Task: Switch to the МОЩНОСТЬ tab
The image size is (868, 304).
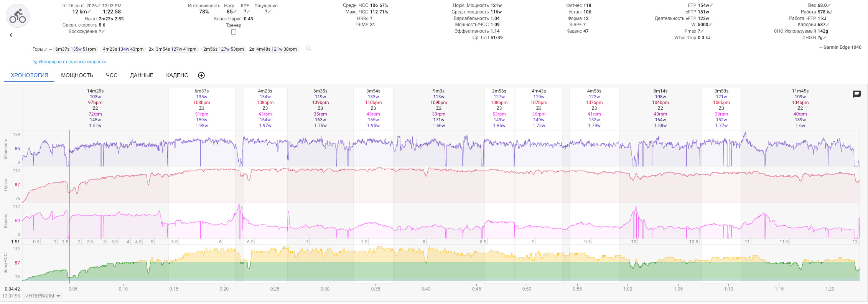Action: tap(77, 75)
